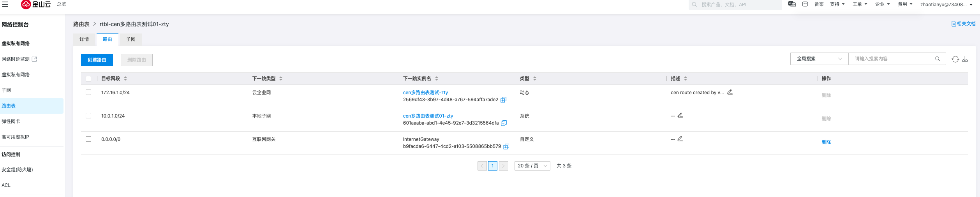This screenshot has height=197, width=980.
Task: Toggle the select-all header checkbox
Action: click(88, 79)
